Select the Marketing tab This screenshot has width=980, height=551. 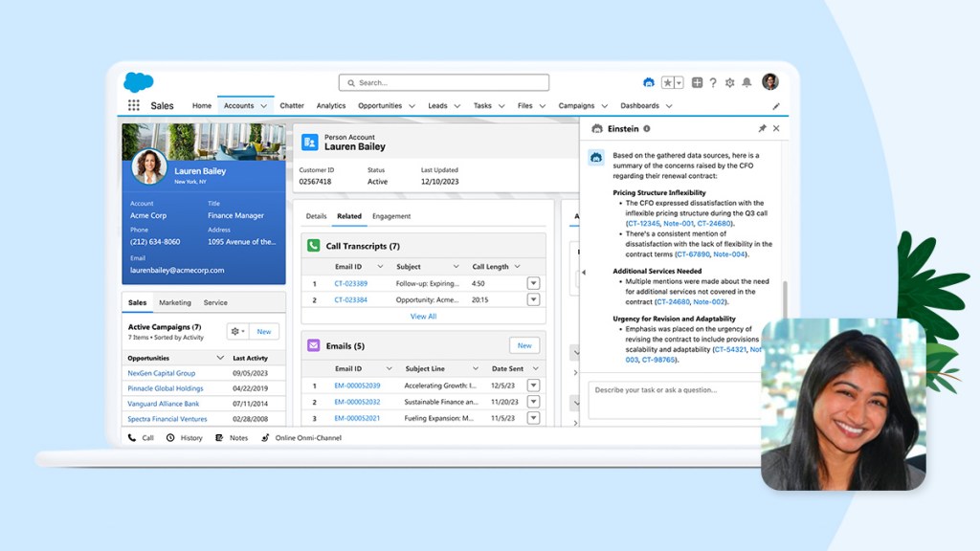click(174, 302)
